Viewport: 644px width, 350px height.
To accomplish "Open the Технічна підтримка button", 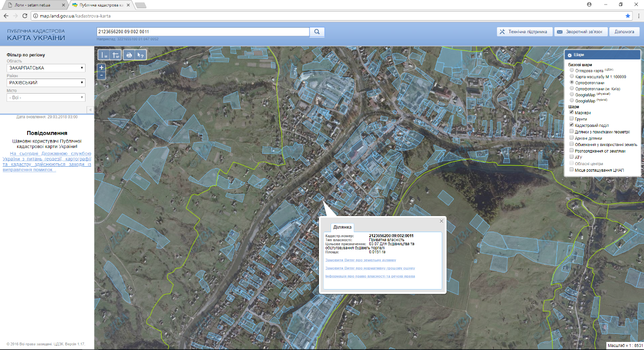I will [x=525, y=32].
